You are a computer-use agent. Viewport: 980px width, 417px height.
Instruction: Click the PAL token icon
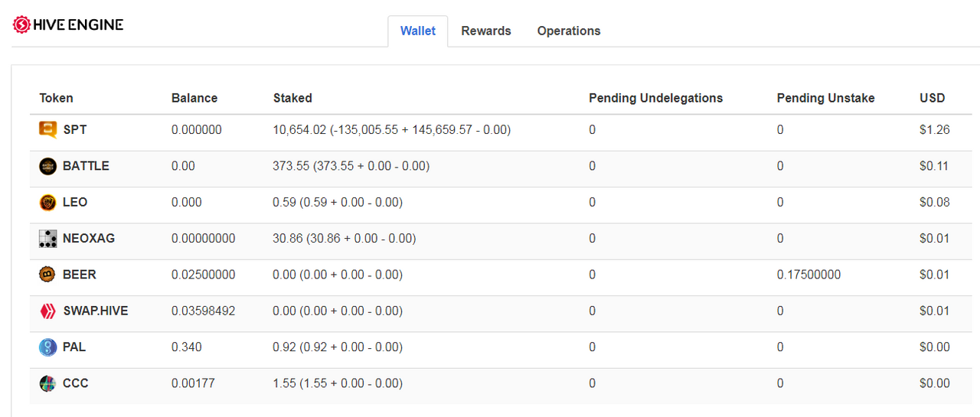[x=47, y=347]
